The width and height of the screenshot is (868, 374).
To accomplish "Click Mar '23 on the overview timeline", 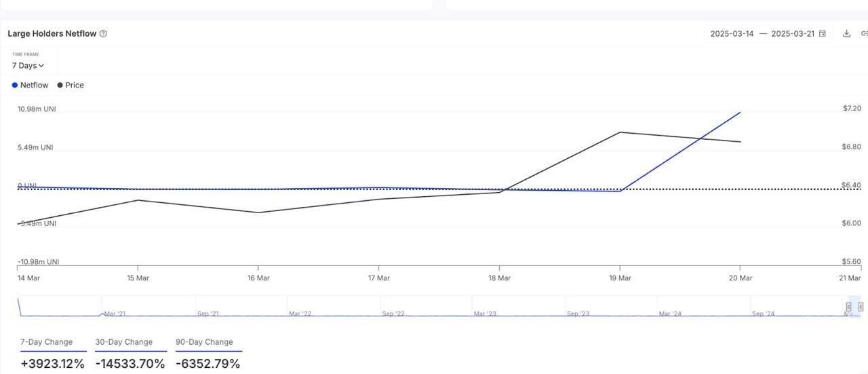I will (x=485, y=314).
